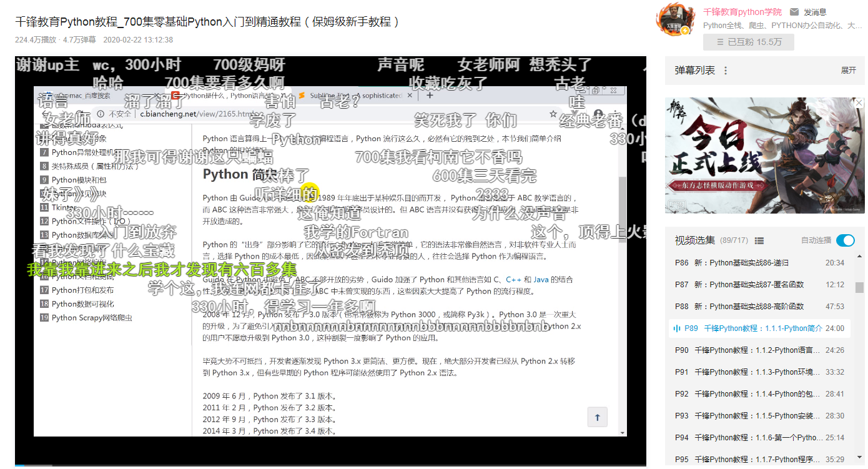The image size is (868, 469).
Task: Play episode P90 lasting 24:26
Action: coord(760,350)
